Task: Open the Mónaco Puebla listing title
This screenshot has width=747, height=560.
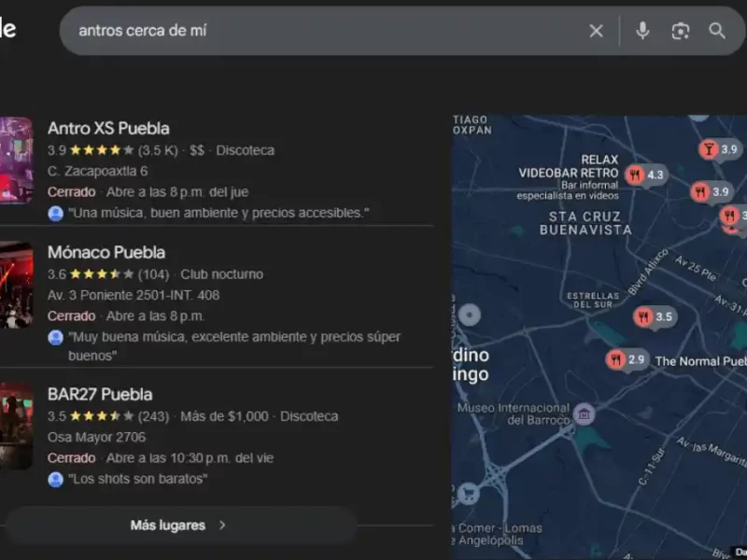Action: [106, 252]
